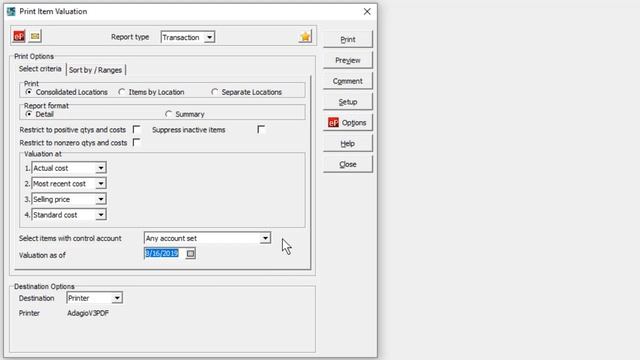Click the red ePrint icon in toolbar
Viewport: 640px width, 360px height.
point(19,36)
